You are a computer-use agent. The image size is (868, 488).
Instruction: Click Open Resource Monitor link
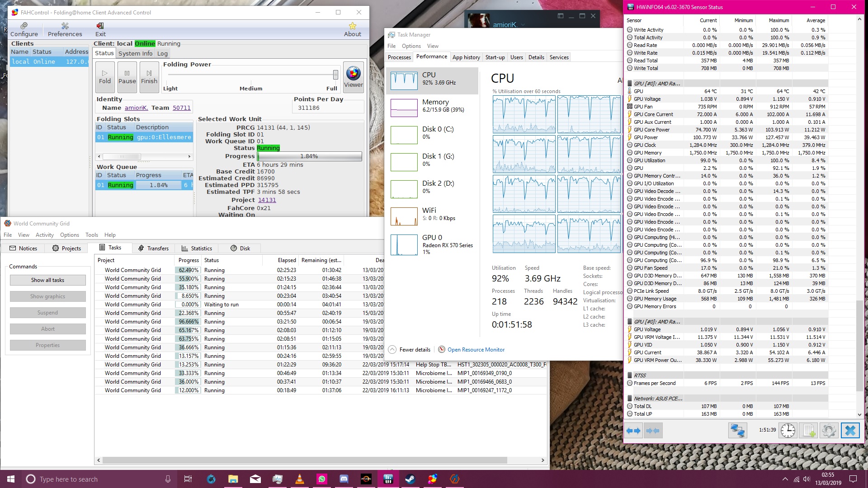pyautogui.click(x=476, y=350)
